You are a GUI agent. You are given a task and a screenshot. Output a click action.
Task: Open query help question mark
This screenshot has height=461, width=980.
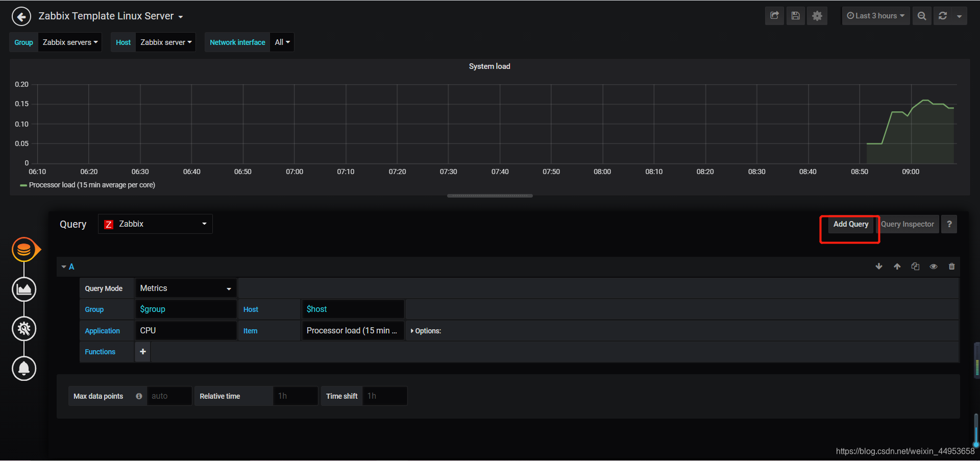(949, 224)
